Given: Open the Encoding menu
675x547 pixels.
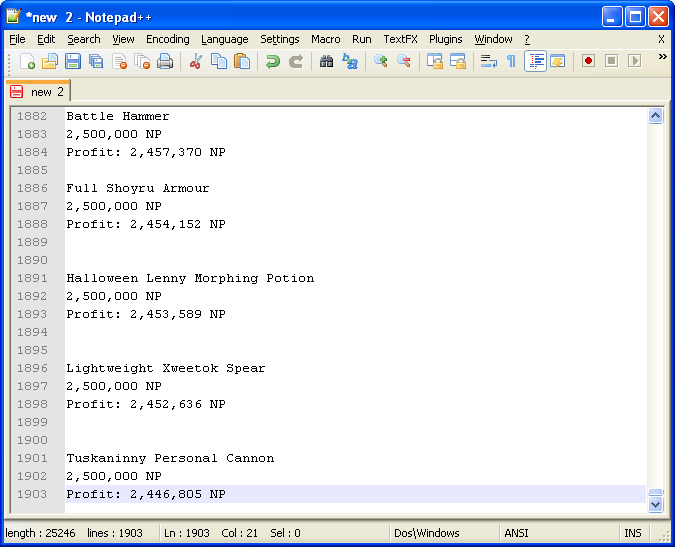Looking at the screenshot, I should pyautogui.click(x=168, y=39).
